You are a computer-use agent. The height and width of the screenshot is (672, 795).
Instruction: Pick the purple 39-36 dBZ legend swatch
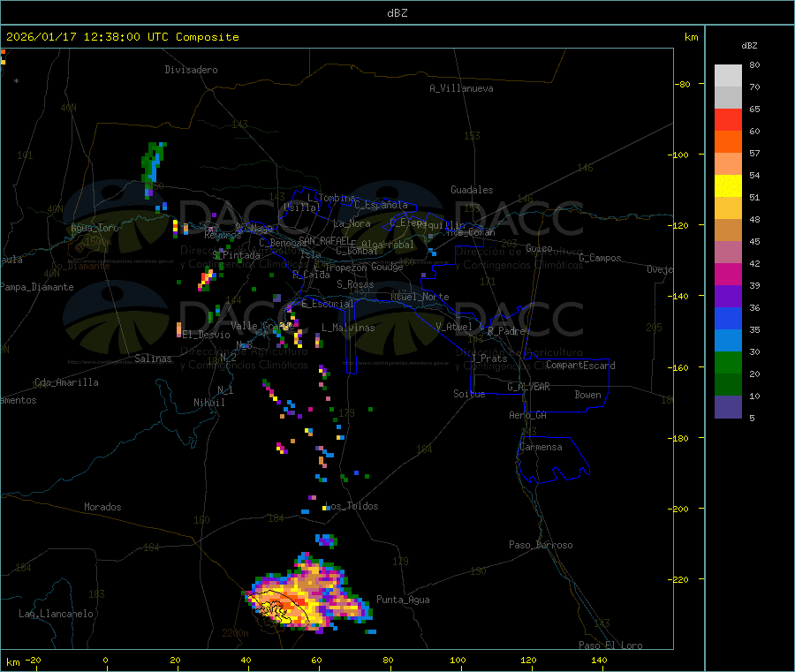pyautogui.click(x=728, y=297)
